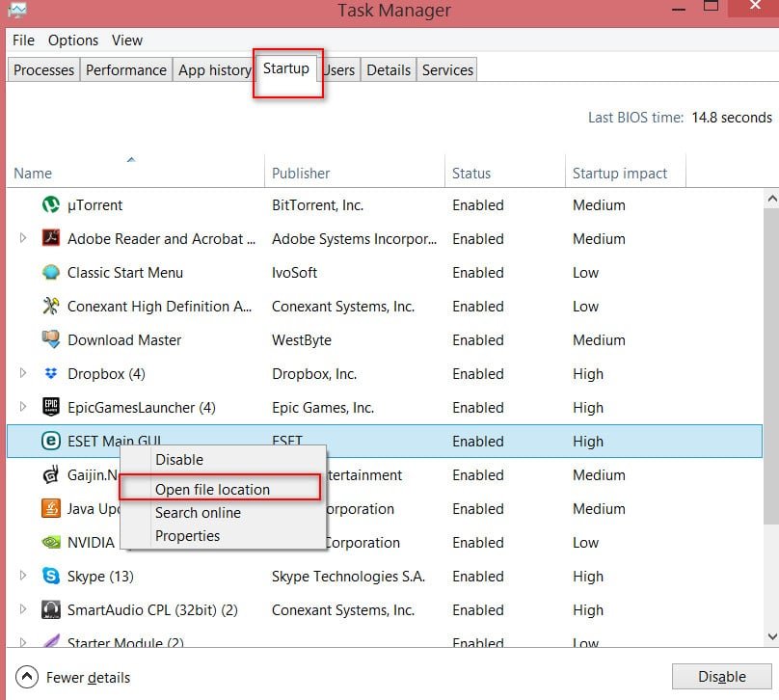Screen dimensions: 779x700
Task: Switch to the App history tab
Action: point(215,70)
